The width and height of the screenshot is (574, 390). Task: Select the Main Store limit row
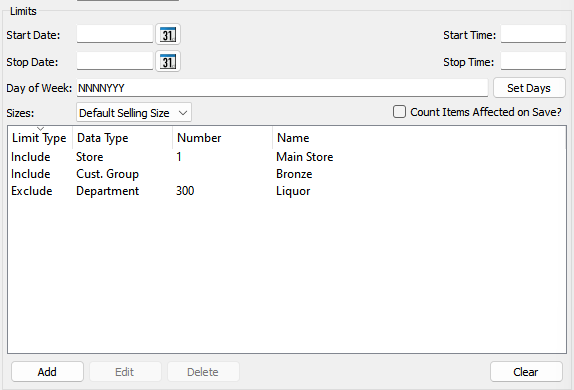287,157
